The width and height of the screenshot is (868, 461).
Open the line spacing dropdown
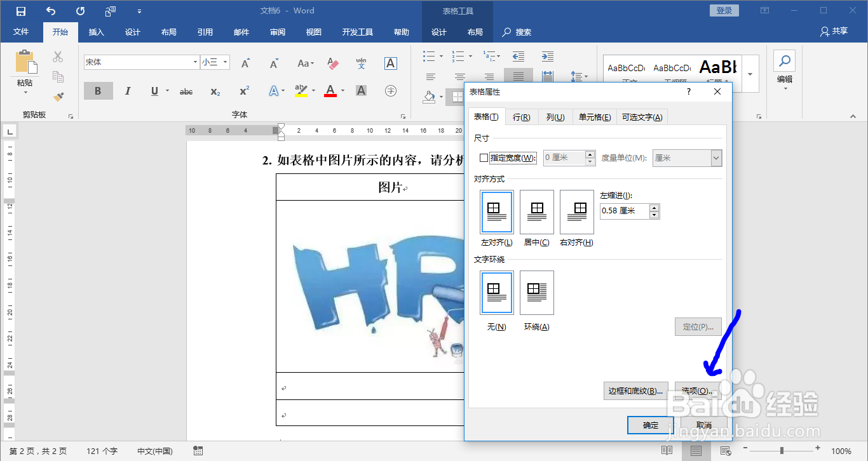pyautogui.click(x=578, y=77)
